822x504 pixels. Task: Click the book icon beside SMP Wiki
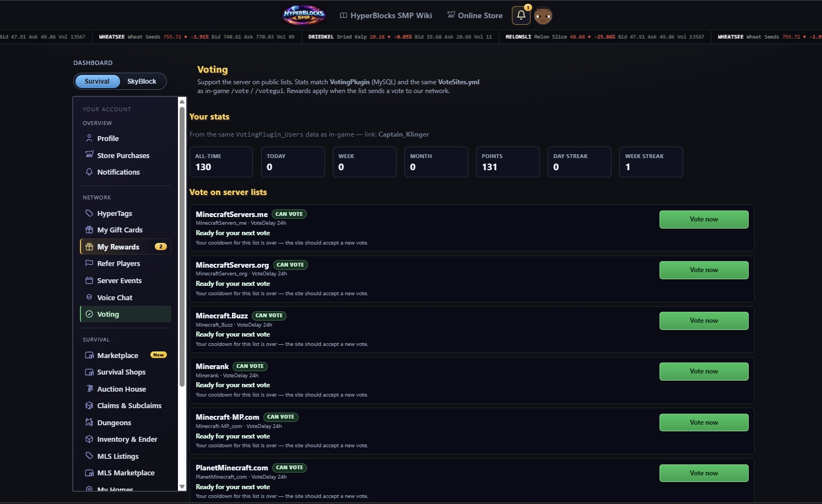[x=343, y=15]
